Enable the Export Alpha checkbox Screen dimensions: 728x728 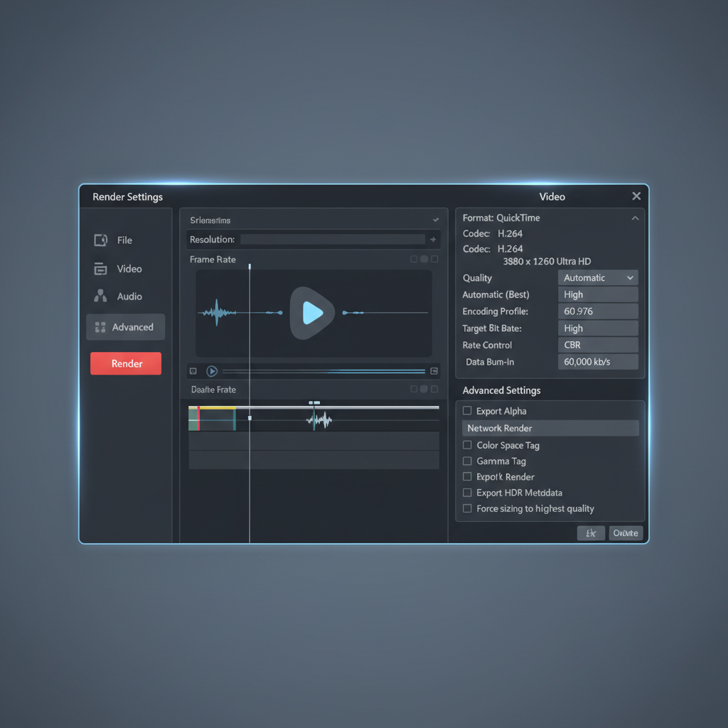coord(467,410)
